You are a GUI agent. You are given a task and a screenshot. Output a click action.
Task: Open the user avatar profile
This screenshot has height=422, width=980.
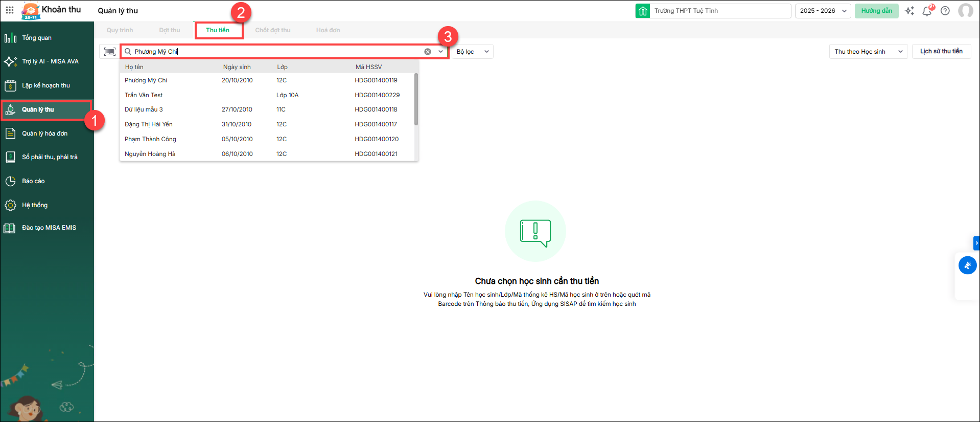pos(965,11)
